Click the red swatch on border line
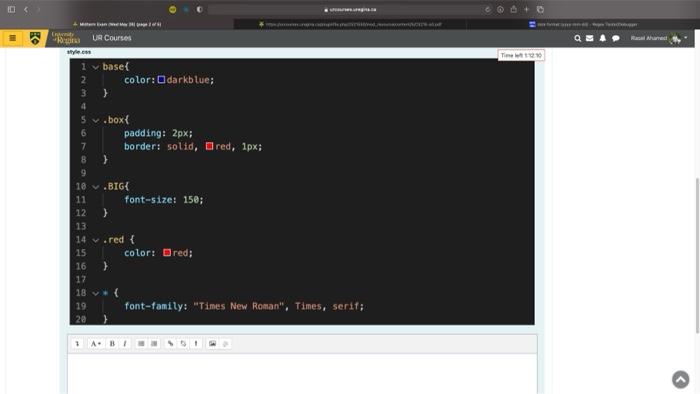Image resolution: width=700 pixels, height=394 pixels. pos(209,146)
